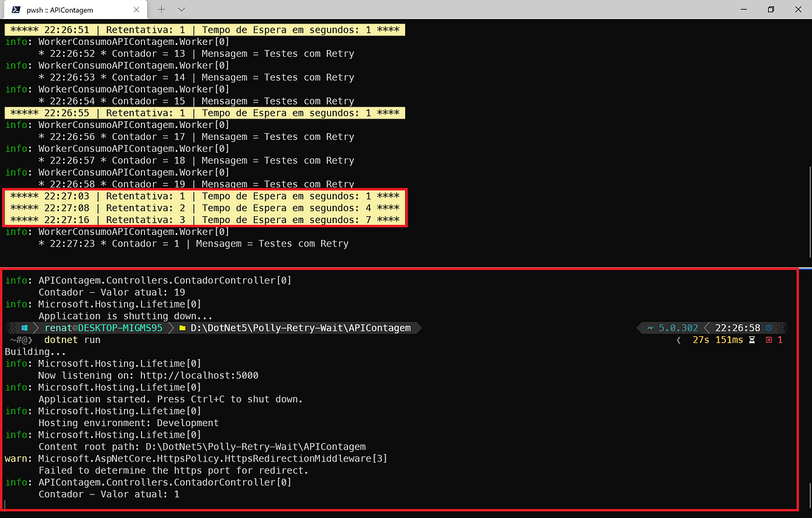Click the chevron before the 27s duration segment
812x518 pixels.
[678, 339]
